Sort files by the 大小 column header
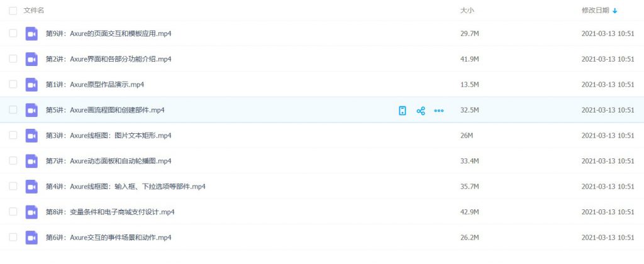Image resolution: width=644 pixels, height=264 pixels. 467,11
